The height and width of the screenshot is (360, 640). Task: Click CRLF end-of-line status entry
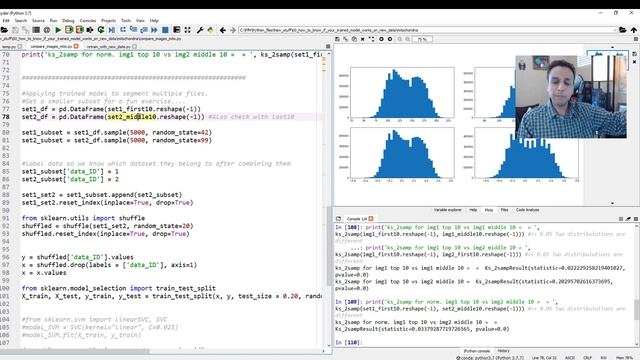(x=587, y=358)
